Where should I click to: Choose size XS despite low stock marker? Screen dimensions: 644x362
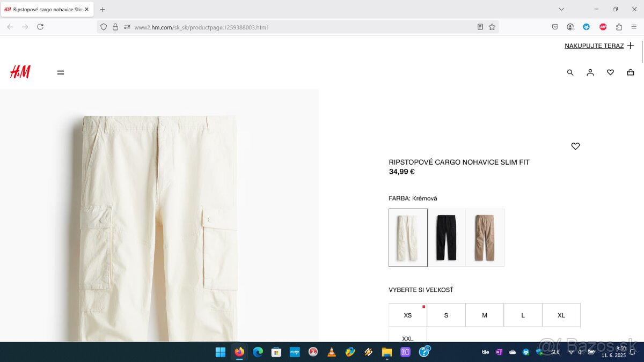407,315
